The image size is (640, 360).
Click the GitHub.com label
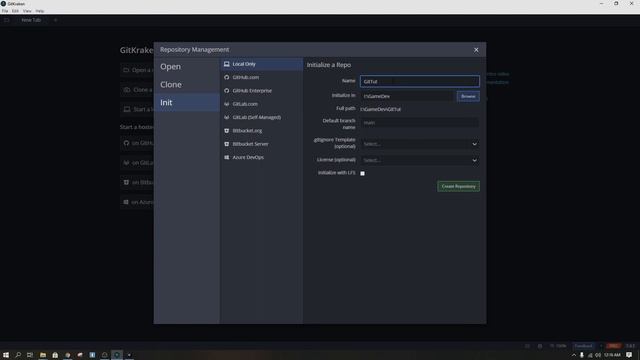(x=246, y=77)
